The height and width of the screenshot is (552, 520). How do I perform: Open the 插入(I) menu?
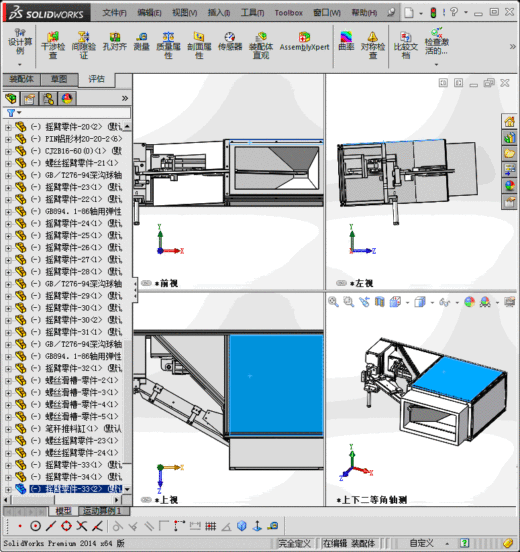[219, 13]
